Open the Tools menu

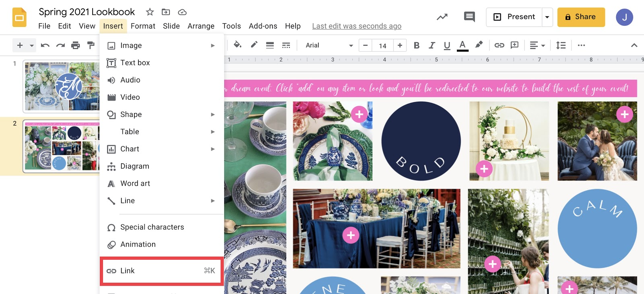pos(231,26)
